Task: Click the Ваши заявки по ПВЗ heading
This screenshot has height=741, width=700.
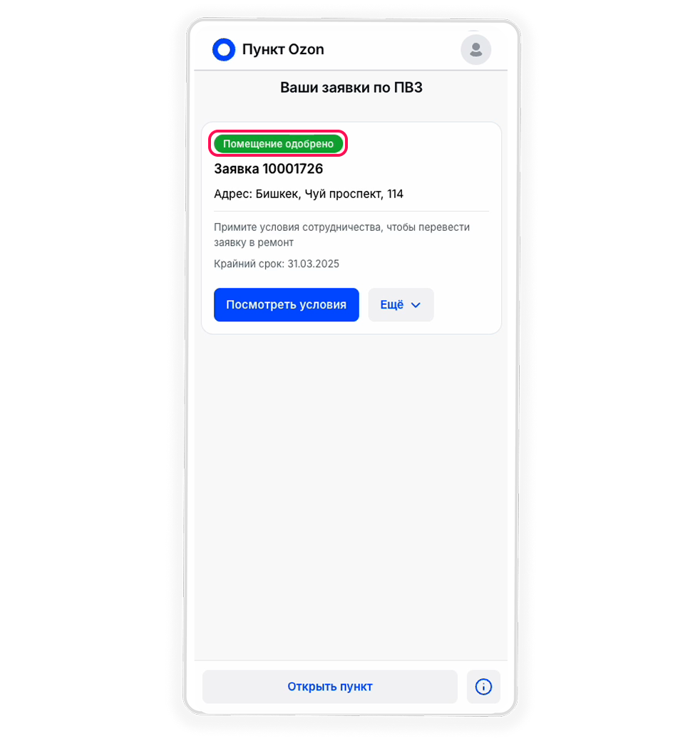Action: click(x=351, y=88)
